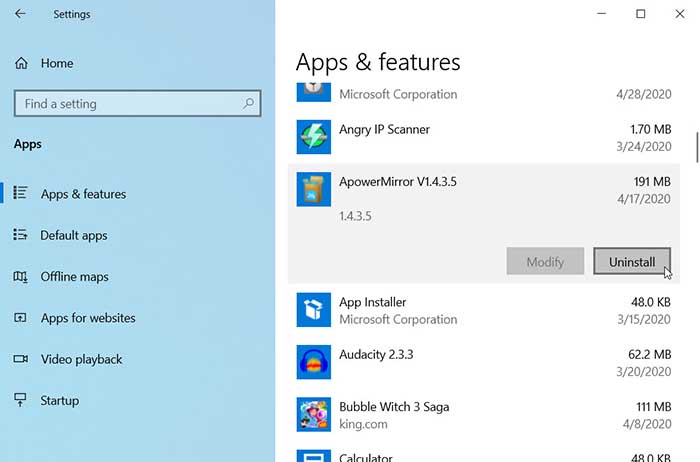Click the Apps & features list icon
The image size is (700, 462).
coord(20,193)
